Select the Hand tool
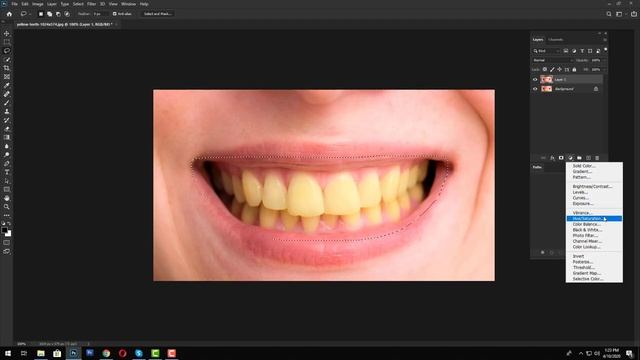The height and width of the screenshot is (360, 640). [7, 198]
